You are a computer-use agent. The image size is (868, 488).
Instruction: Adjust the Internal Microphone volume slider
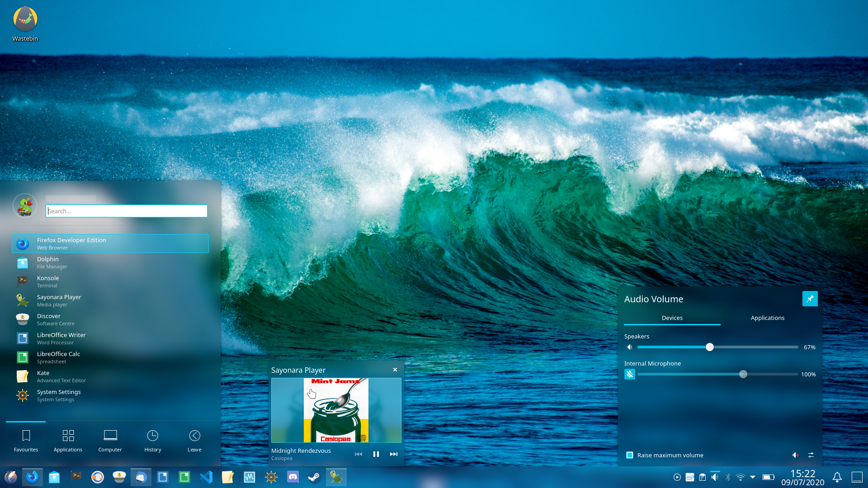718,374
